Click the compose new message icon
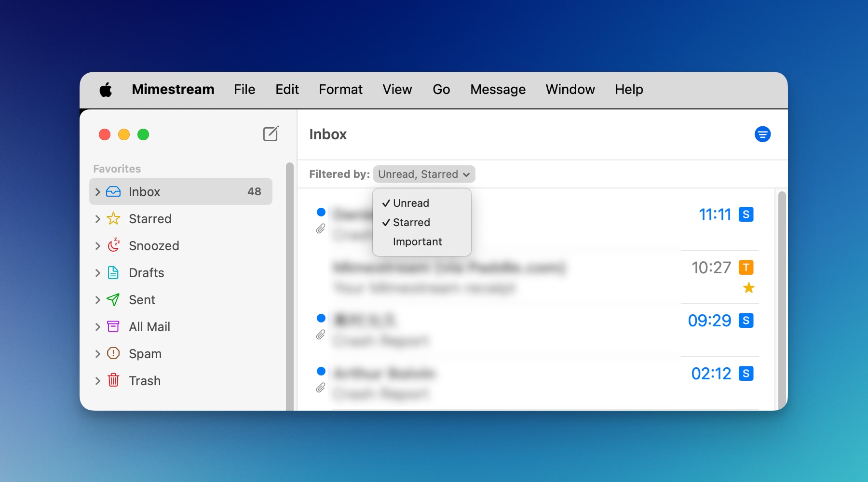Viewport: 868px width, 482px height. [x=271, y=134]
